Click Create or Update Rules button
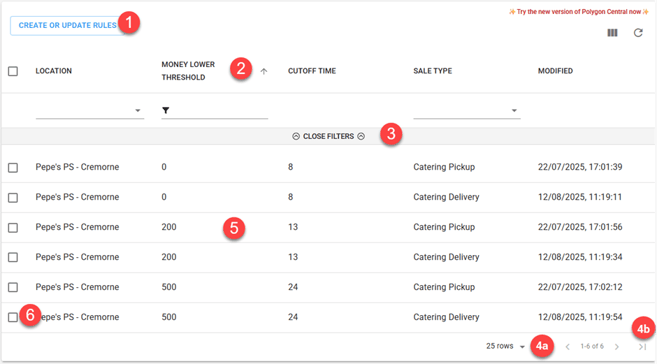 tap(67, 26)
